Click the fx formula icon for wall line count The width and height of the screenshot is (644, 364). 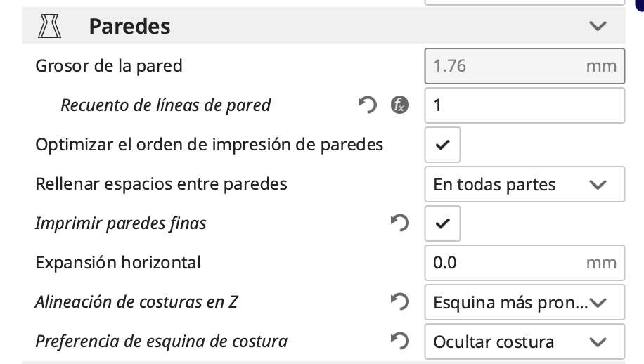pos(399,105)
